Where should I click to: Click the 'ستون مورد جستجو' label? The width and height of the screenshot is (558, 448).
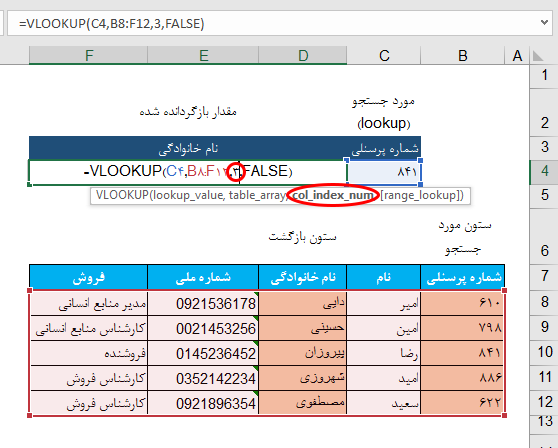464,237
